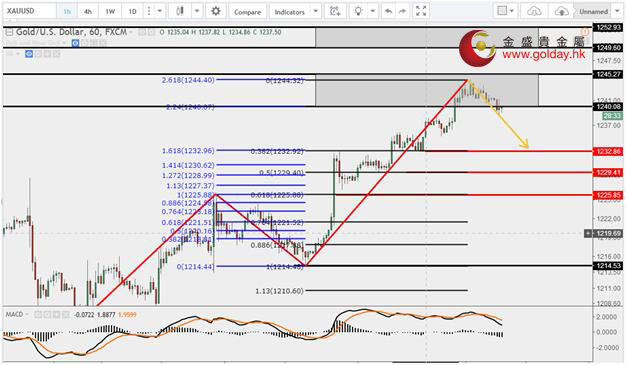
Task: Redo the chart action
Action: point(403,12)
